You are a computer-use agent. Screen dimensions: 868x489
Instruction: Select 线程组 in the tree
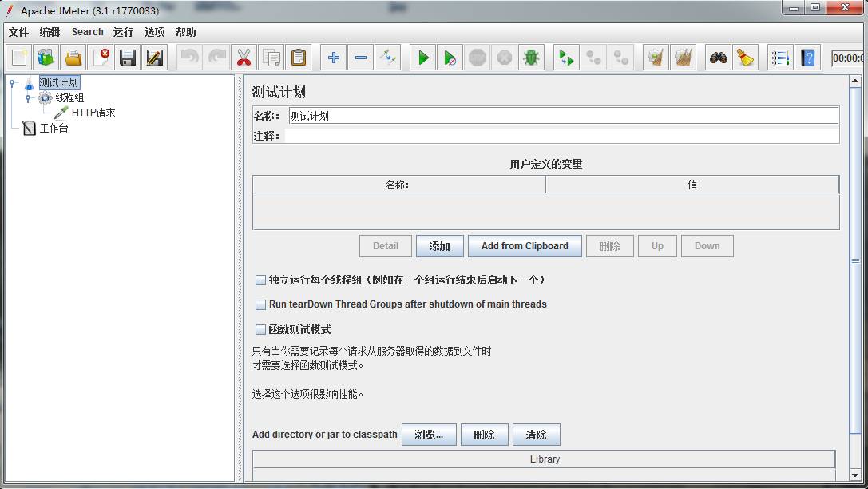(x=69, y=98)
